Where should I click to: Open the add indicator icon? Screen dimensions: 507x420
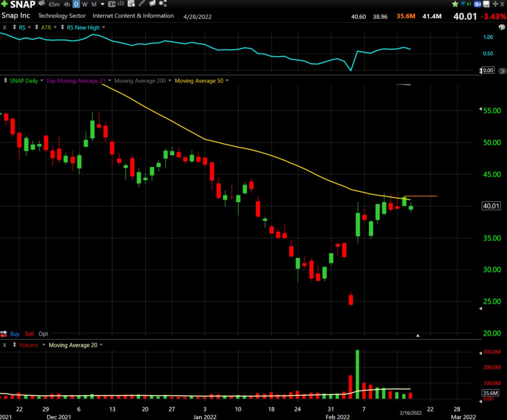pyautogui.click(x=131, y=4)
